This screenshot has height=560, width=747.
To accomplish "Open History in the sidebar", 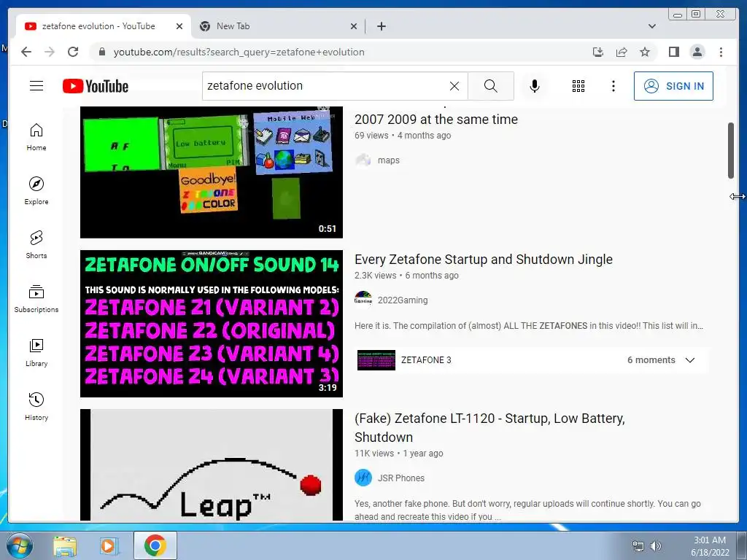I will [x=36, y=406].
